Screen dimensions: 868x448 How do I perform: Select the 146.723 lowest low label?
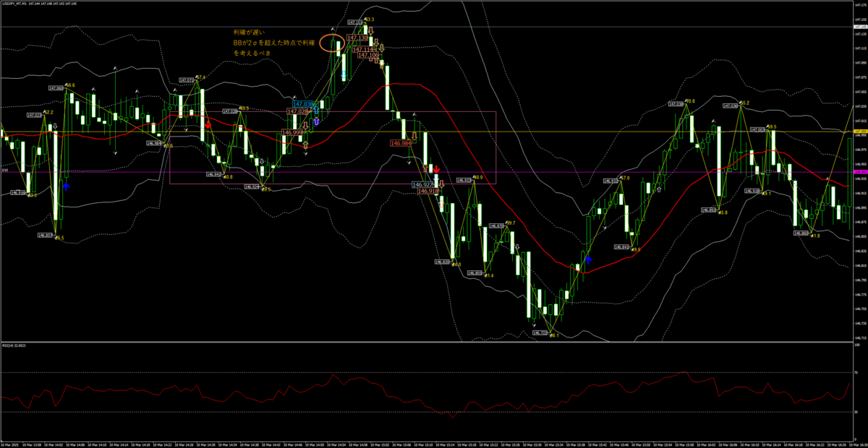pos(540,332)
